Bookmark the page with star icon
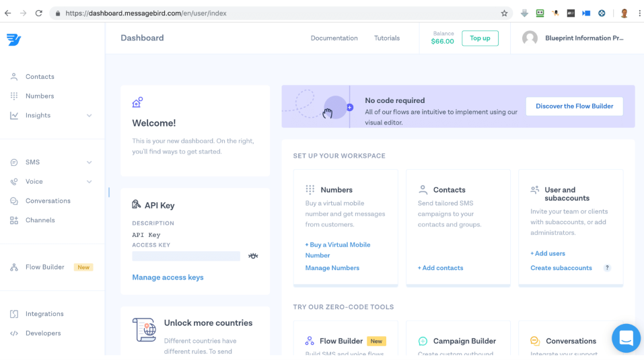644x363 pixels. pyautogui.click(x=504, y=13)
